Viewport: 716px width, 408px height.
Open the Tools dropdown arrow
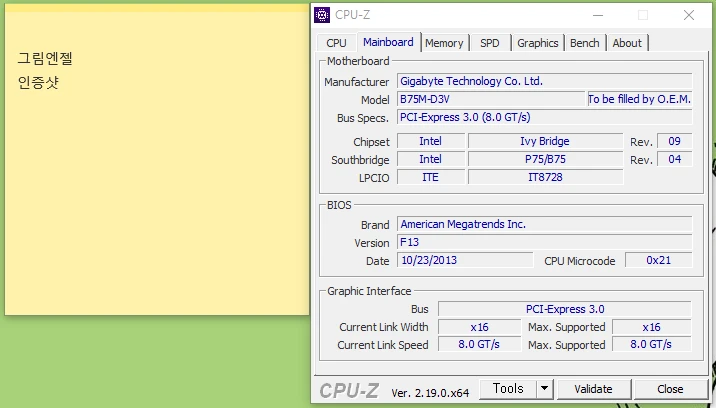coord(544,389)
